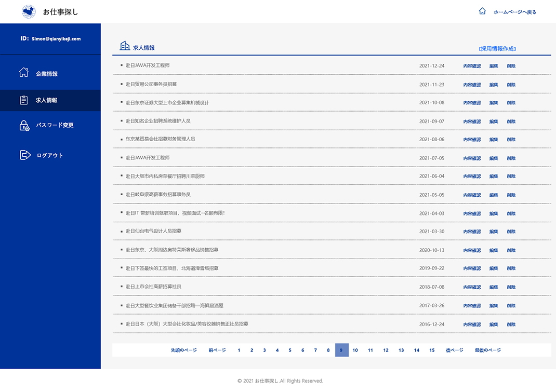
Task: Select パスワード変更 in the sidebar
Action: [55, 125]
